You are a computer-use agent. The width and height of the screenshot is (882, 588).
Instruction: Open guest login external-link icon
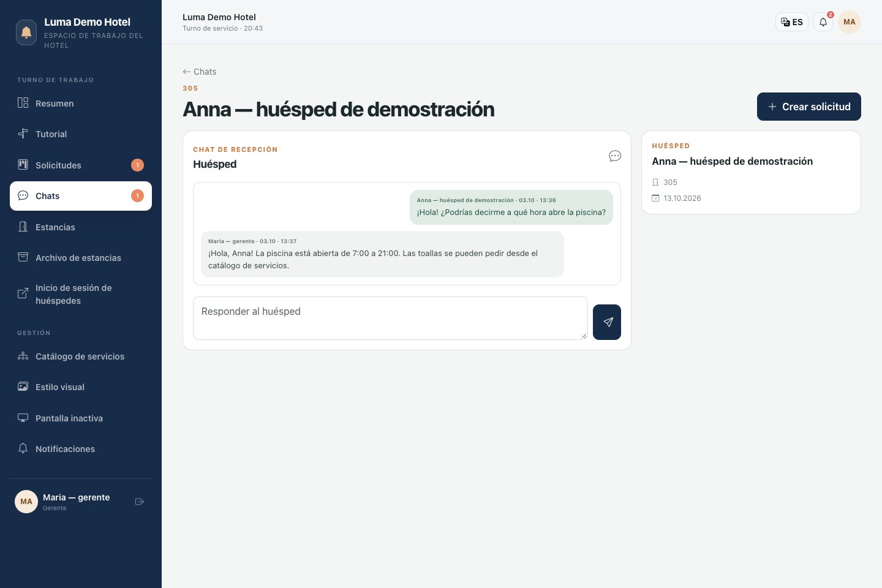(x=23, y=293)
